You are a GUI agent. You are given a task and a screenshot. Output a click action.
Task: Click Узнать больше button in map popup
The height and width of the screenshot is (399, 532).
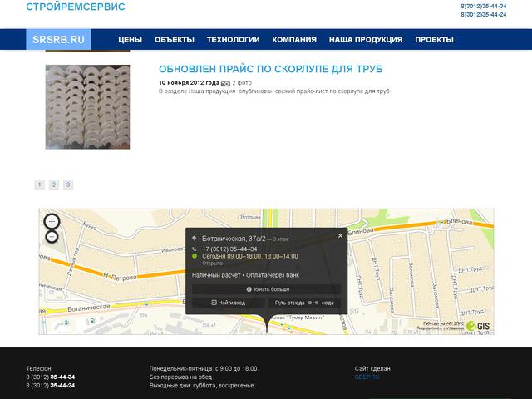[266, 289]
